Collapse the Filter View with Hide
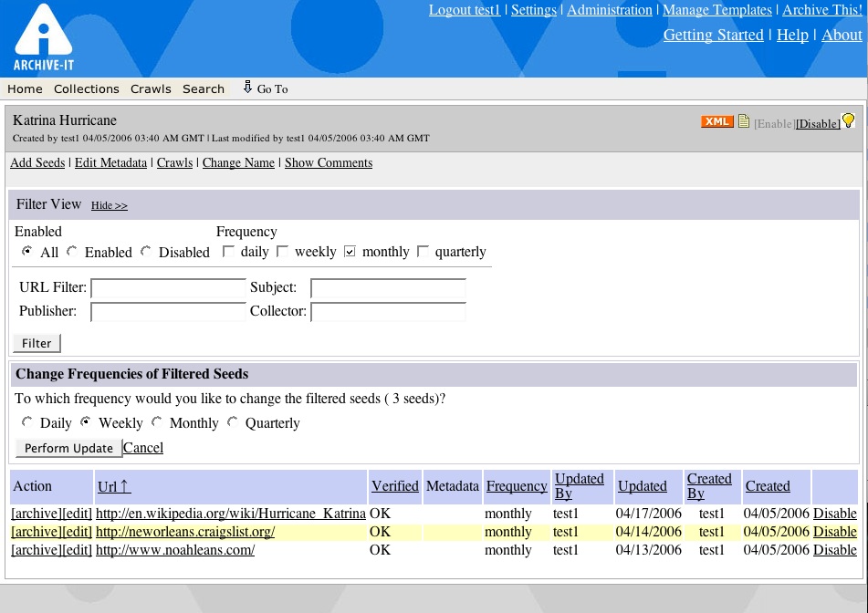This screenshot has width=868, height=613. (x=109, y=205)
